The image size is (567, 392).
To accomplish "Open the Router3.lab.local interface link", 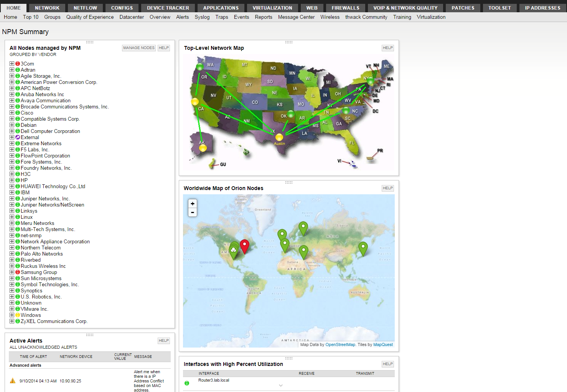I will tap(214, 381).
